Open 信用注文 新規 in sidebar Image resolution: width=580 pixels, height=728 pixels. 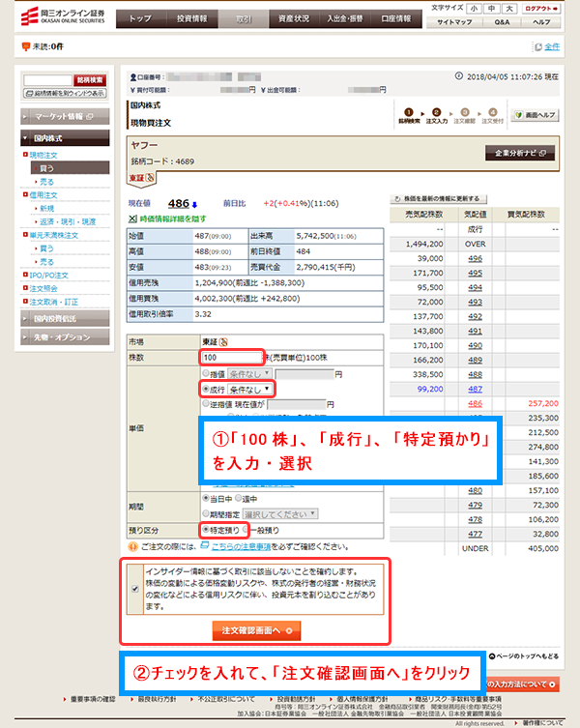point(46,209)
